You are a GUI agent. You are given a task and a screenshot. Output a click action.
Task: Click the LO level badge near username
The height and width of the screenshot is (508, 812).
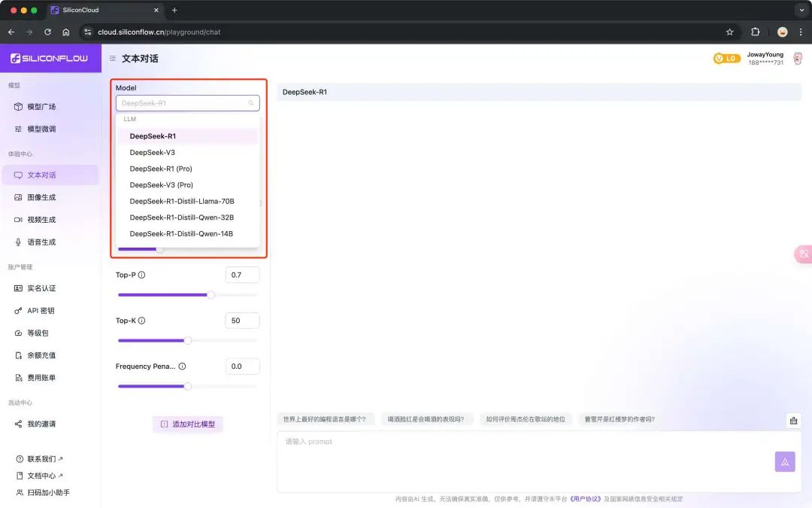[726, 57]
